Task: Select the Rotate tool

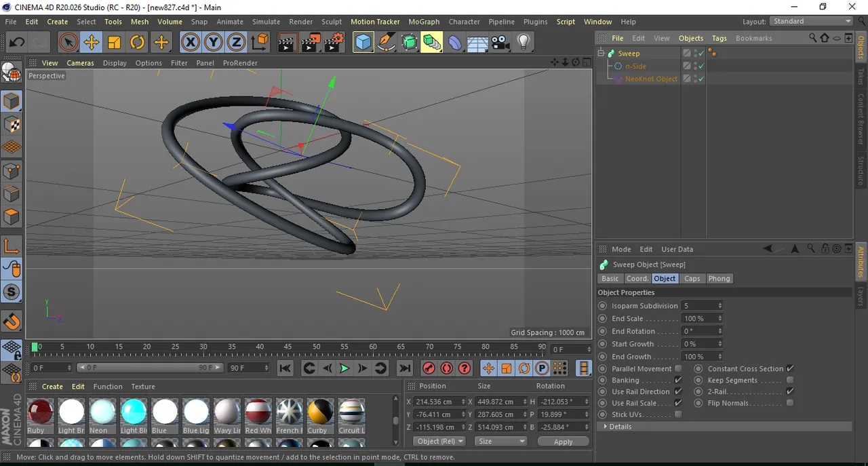Action: click(137, 43)
